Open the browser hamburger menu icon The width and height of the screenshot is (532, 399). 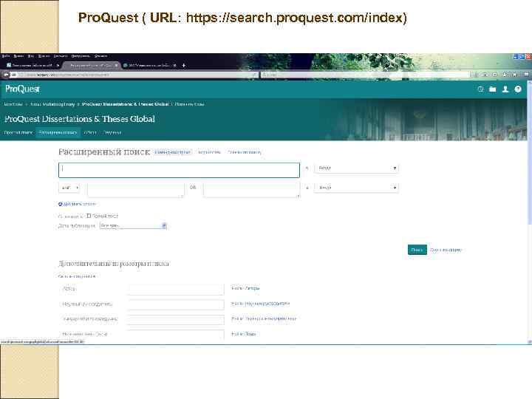[x=526, y=75]
